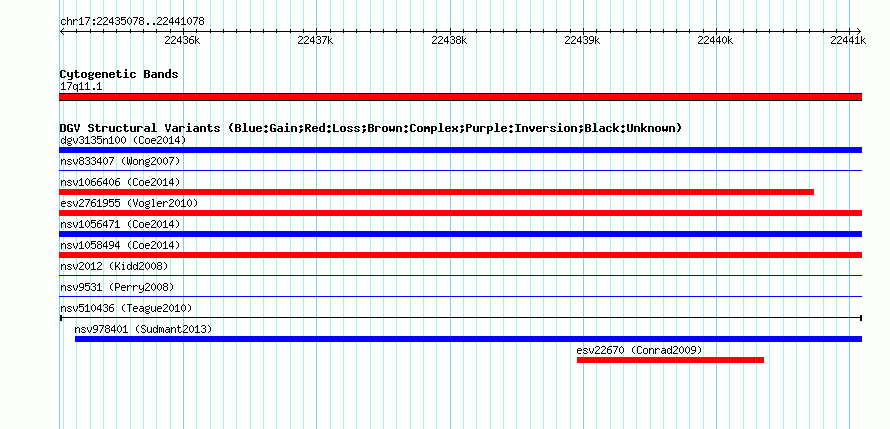Click the 22439k ruler tick label
This screenshot has width=890, height=429.
pyautogui.click(x=582, y=40)
